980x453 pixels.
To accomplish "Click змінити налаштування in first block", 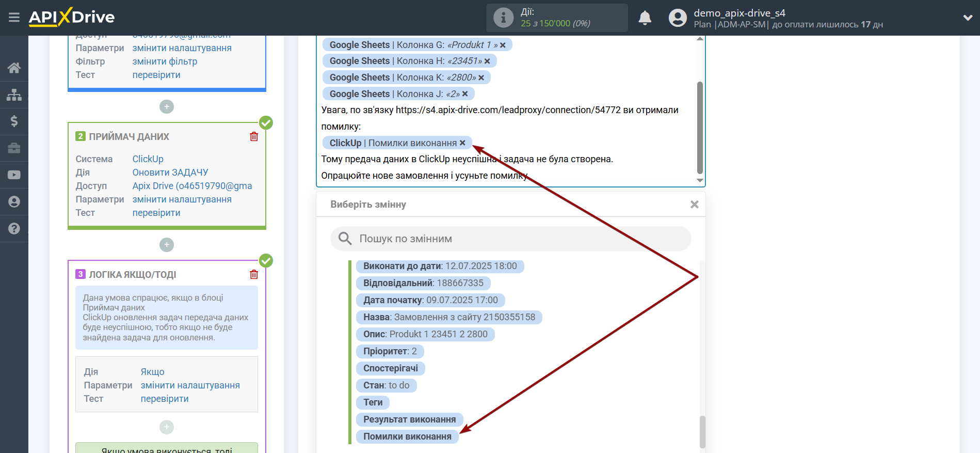I will pos(182,48).
